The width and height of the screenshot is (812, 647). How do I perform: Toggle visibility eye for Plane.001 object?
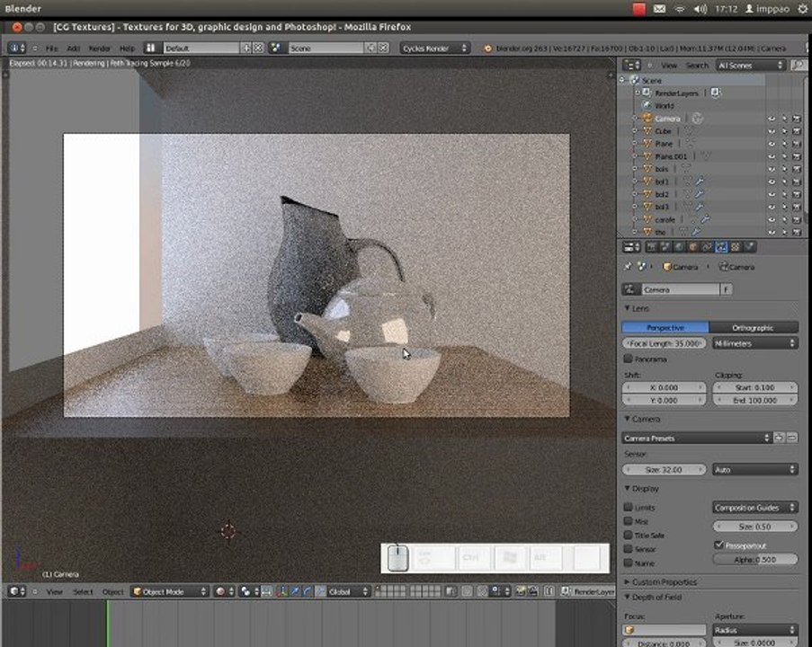[x=772, y=156]
